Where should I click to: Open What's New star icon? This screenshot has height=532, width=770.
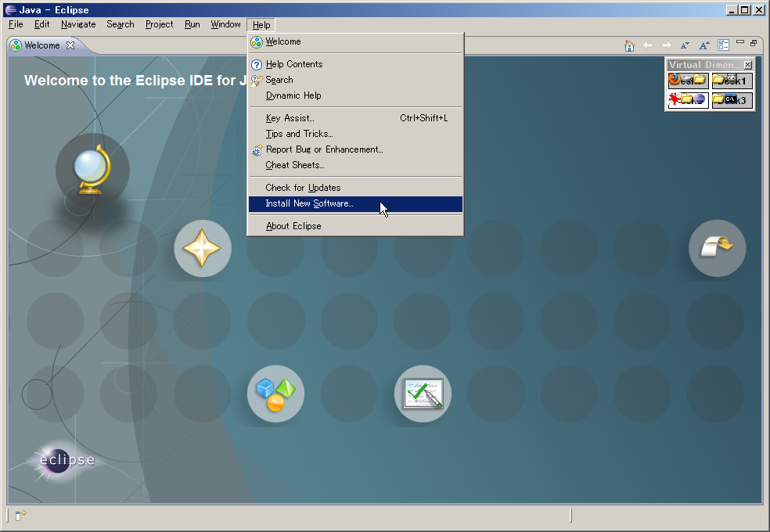pos(203,248)
